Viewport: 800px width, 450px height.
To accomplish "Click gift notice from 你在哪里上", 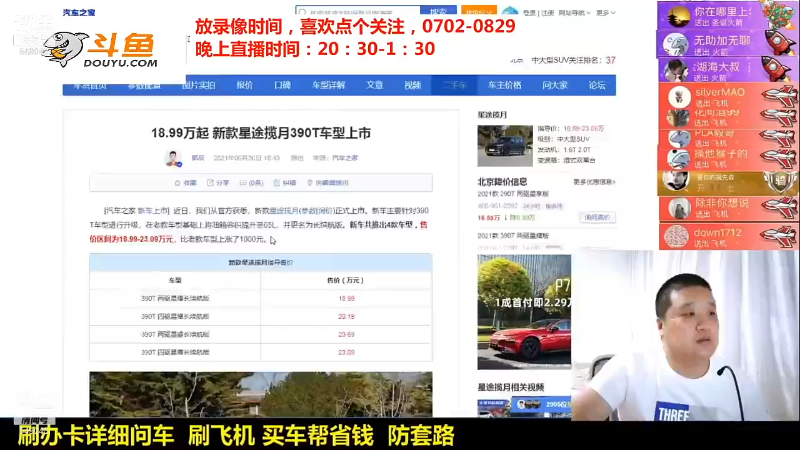I will point(728,16).
